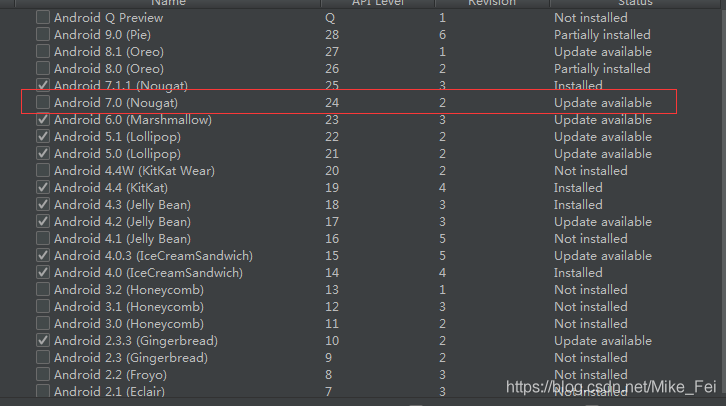Sort by the API Level column header

coord(376,3)
